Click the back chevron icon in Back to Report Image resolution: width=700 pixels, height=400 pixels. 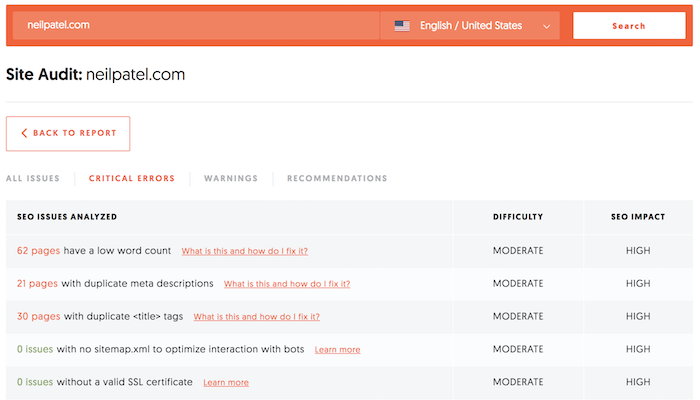point(24,133)
